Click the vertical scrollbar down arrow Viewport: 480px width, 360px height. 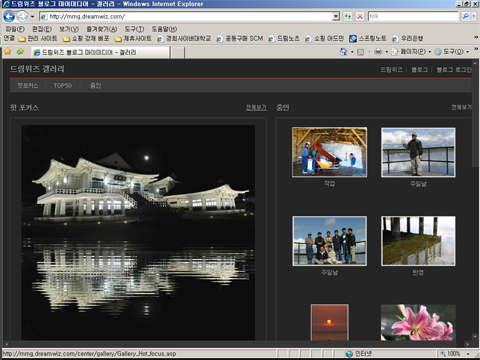pos(475,337)
